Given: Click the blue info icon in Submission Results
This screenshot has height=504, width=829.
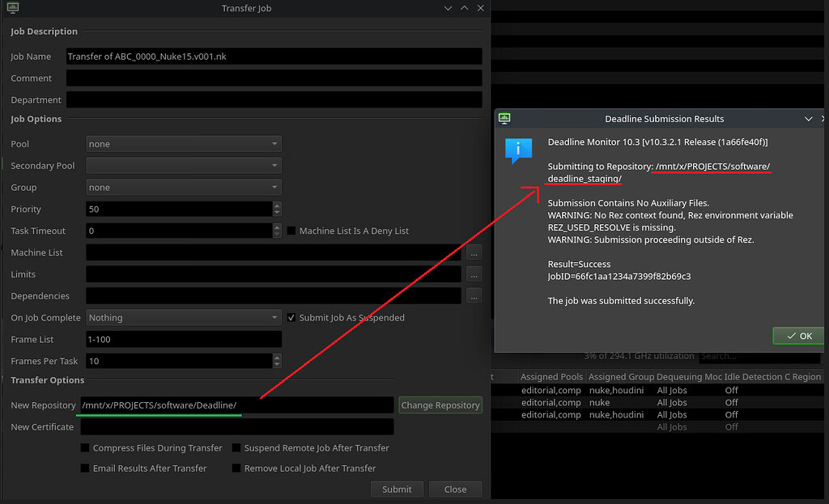Looking at the screenshot, I should pos(517,150).
